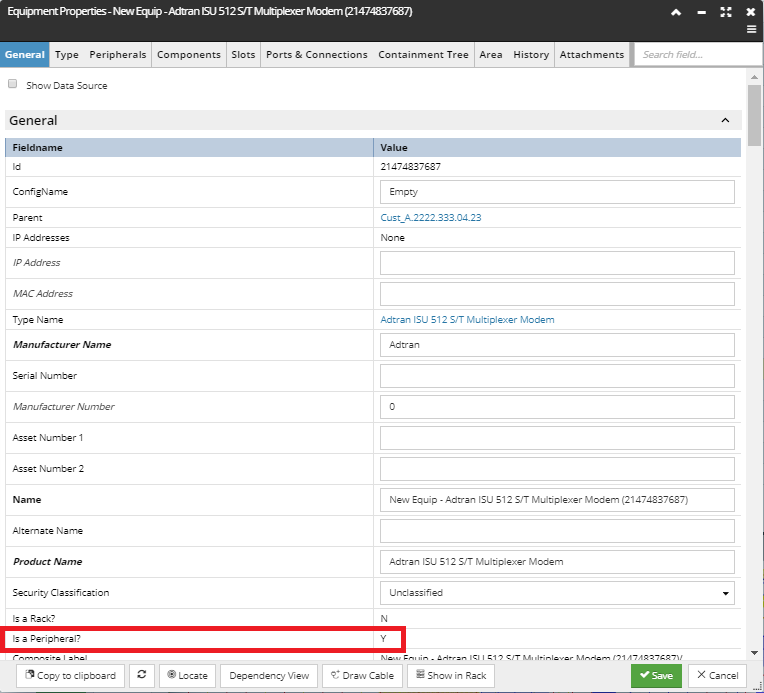Open the Dependency View
The height and width of the screenshot is (693, 764).
tap(268, 675)
